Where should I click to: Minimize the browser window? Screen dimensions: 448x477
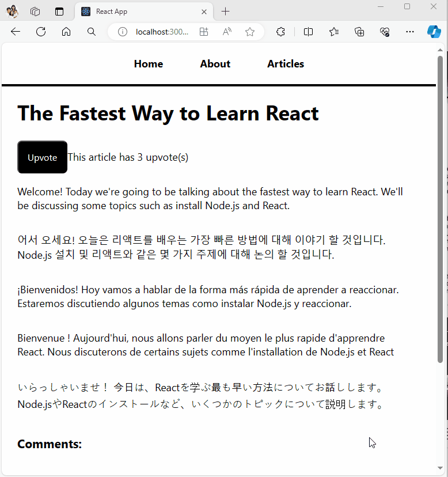click(x=381, y=7)
